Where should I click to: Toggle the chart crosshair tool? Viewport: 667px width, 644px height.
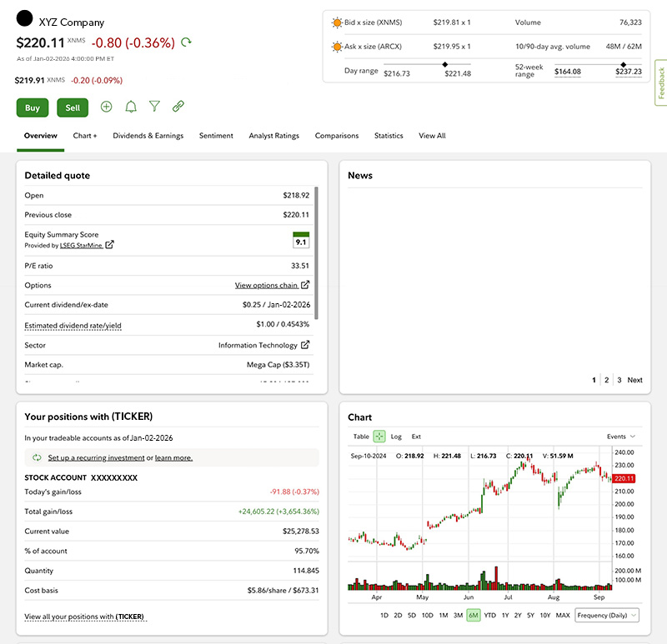pyautogui.click(x=379, y=436)
